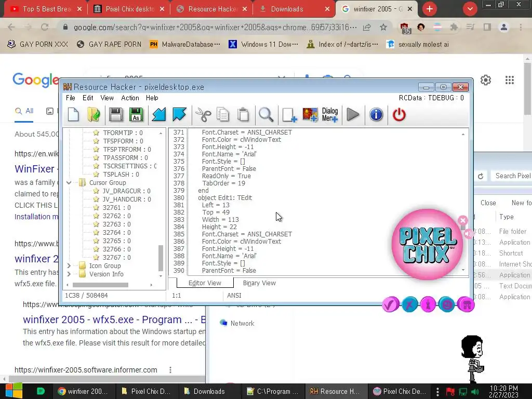Open Find with the magnifying glass icon
The image size is (532, 399).
click(x=266, y=115)
